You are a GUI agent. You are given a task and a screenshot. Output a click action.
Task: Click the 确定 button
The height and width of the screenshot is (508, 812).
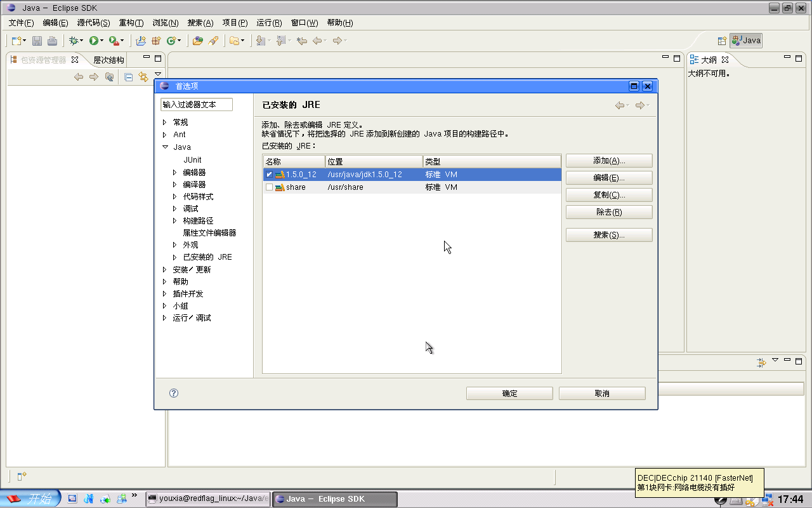509,394
